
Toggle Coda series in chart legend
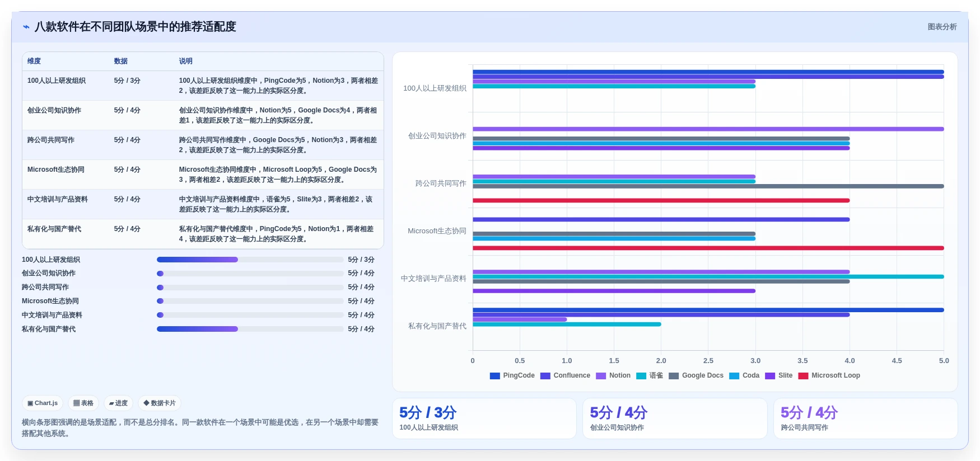[744, 376]
